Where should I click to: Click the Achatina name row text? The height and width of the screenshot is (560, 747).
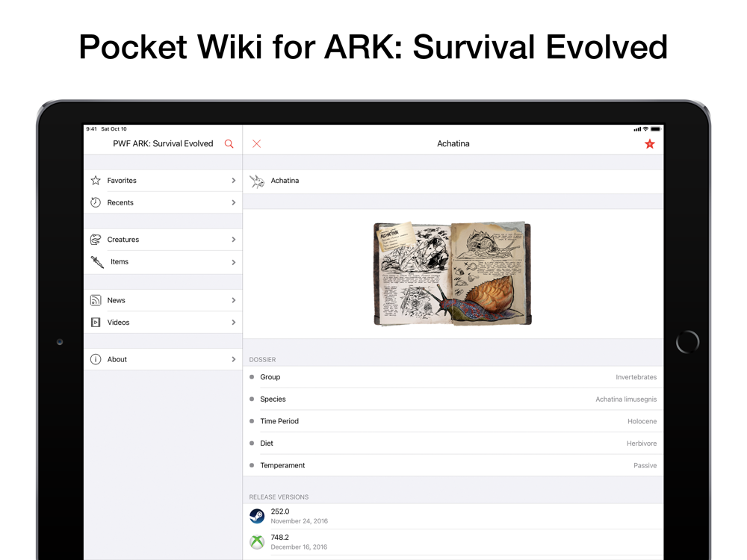tap(285, 181)
